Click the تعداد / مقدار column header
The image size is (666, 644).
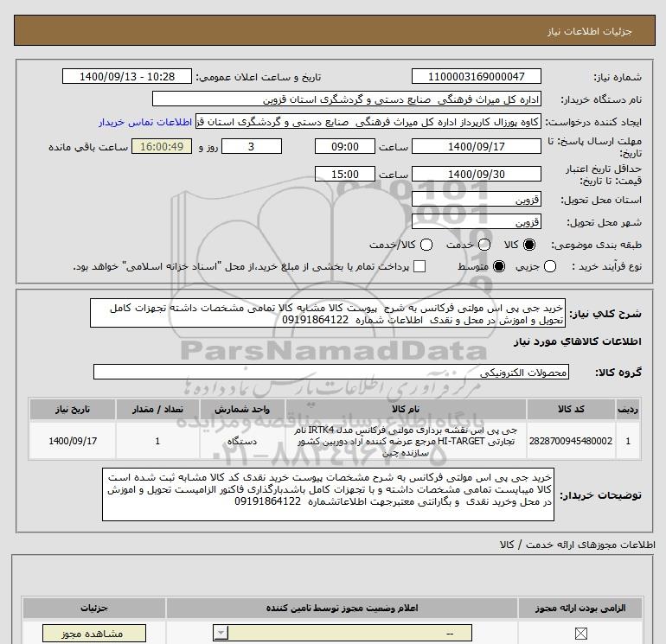[157, 409]
